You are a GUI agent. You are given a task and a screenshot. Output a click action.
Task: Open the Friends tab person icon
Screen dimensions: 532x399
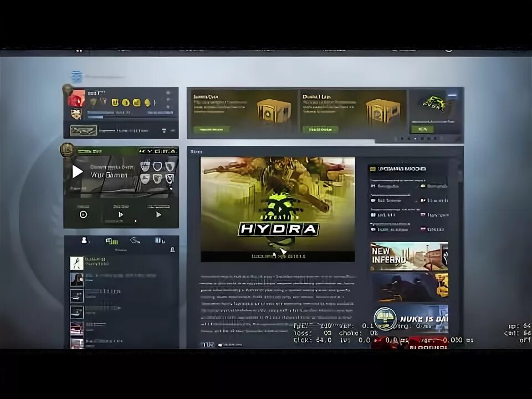click(84, 240)
